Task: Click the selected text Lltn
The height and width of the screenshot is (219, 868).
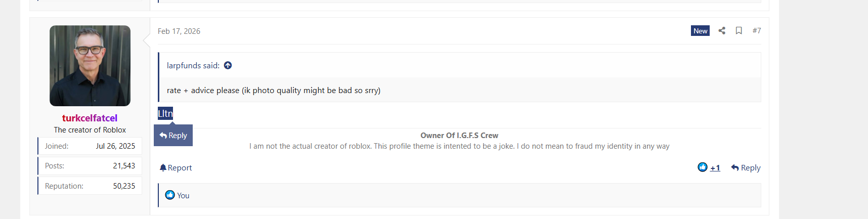Action: pyautogui.click(x=165, y=113)
